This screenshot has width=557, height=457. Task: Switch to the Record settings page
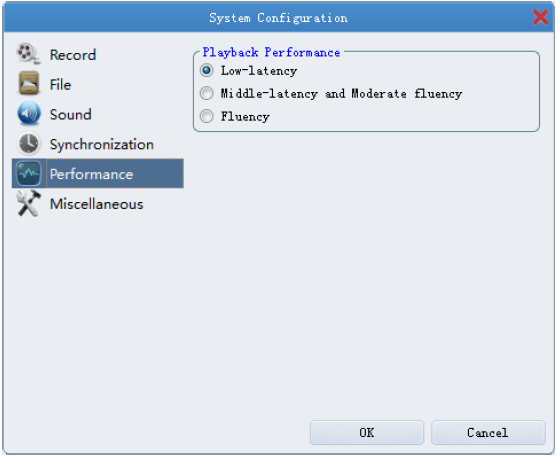point(73,55)
